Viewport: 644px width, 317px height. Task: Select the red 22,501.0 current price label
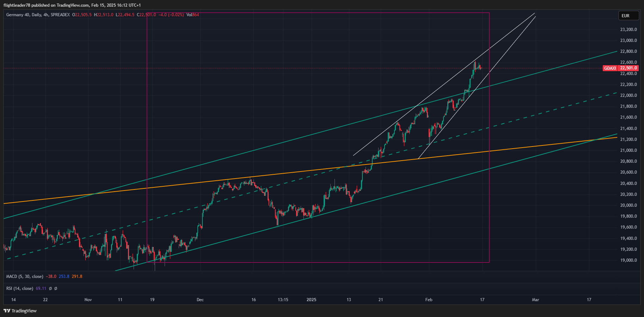(628, 68)
